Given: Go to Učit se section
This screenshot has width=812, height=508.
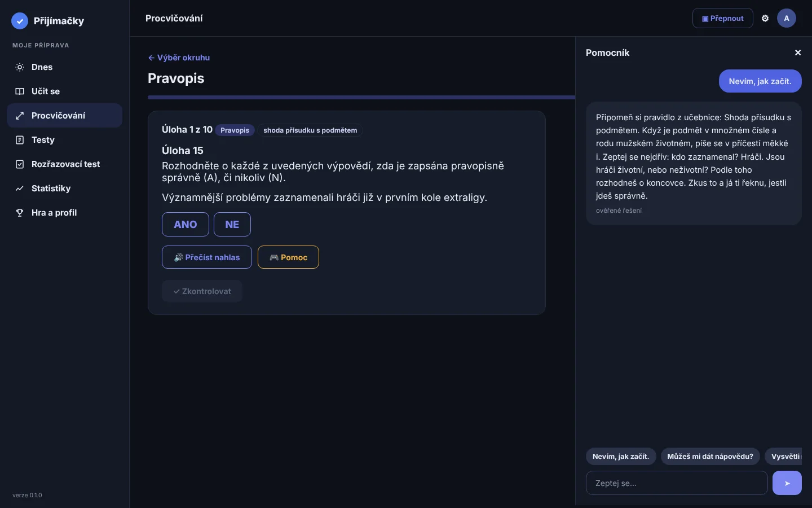Looking at the screenshot, I should click(64, 91).
